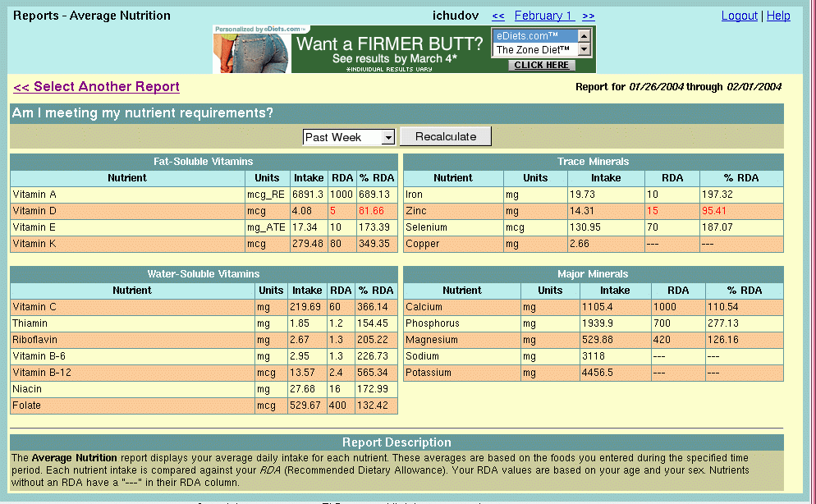Go to previous day with << arrow
816x504 pixels.
tap(497, 16)
